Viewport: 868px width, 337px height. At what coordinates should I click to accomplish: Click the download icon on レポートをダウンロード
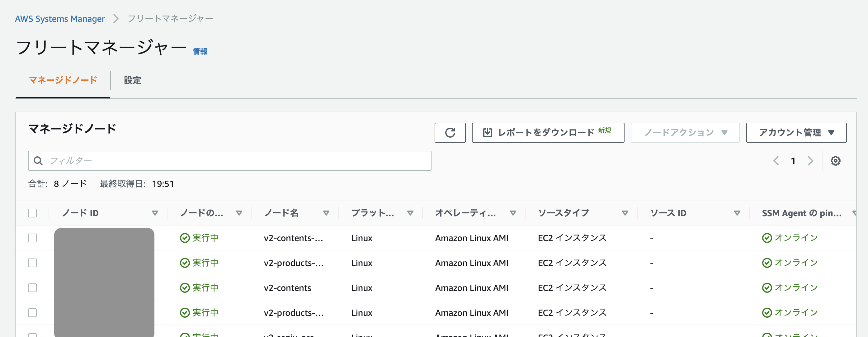coord(488,132)
